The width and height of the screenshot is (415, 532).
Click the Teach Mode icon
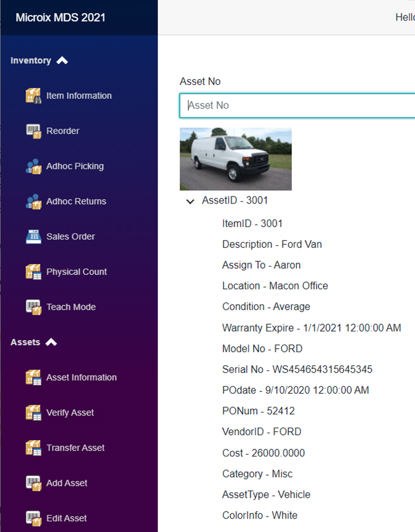click(x=33, y=307)
